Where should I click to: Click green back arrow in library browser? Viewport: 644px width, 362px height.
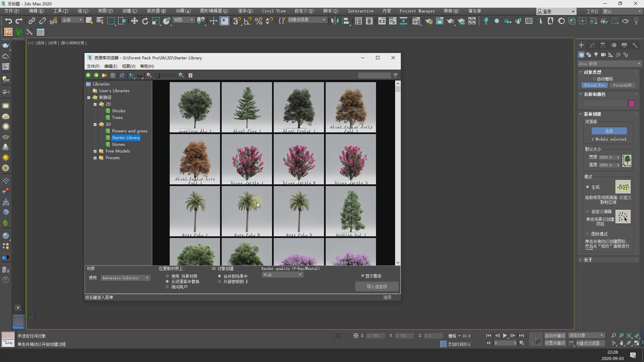(88, 75)
